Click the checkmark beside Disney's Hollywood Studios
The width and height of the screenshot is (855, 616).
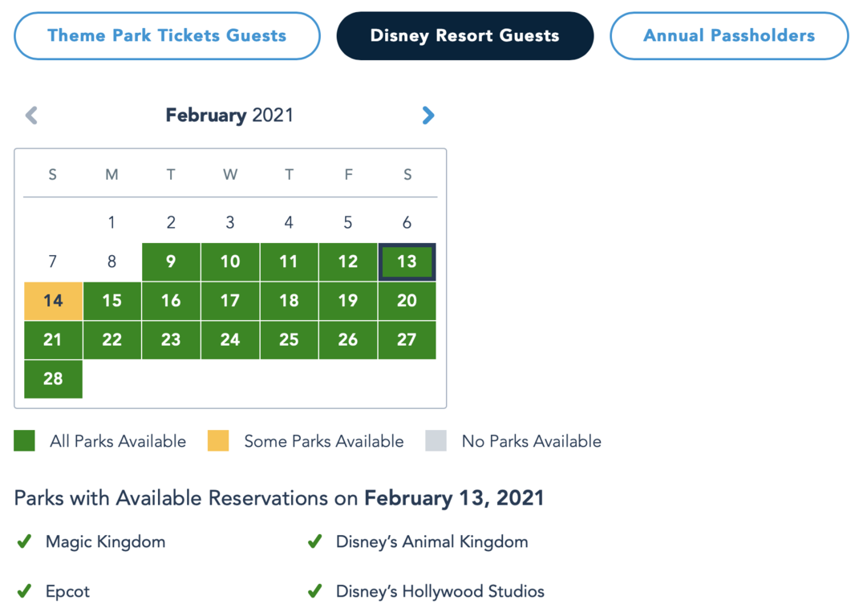315,592
